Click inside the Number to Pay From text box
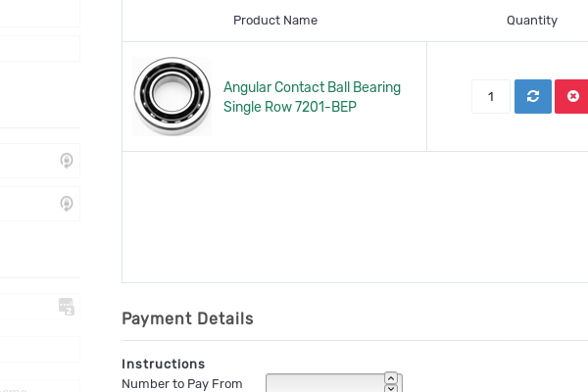Screen dimensions: 588x392 click(x=324, y=383)
